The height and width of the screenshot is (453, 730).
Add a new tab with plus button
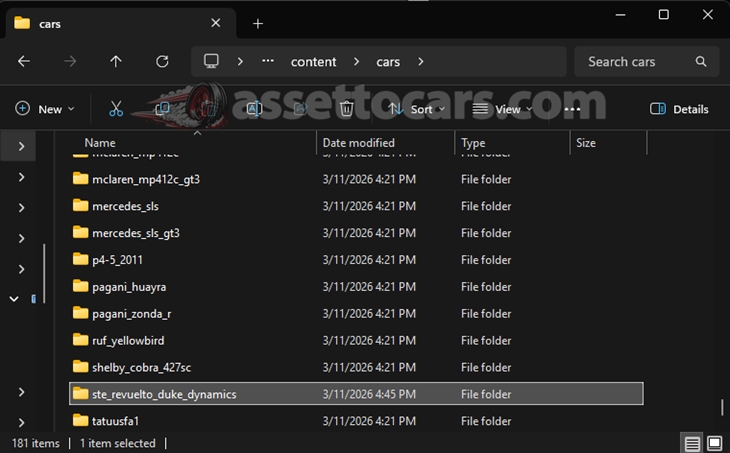click(x=258, y=23)
